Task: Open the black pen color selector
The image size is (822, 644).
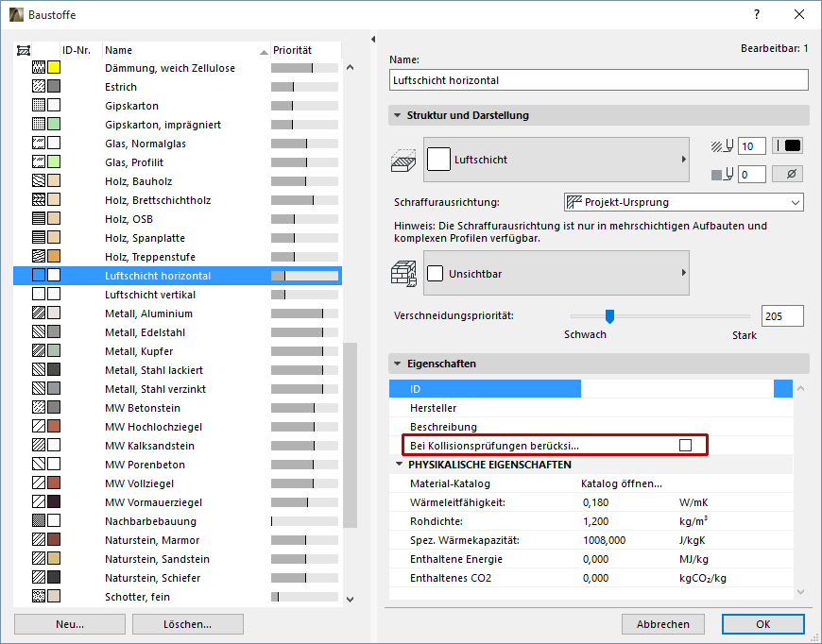Action: pyautogui.click(x=787, y=145)
